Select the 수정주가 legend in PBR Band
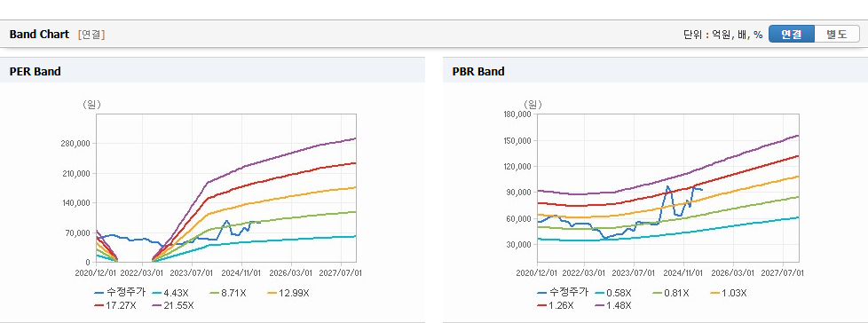 coord(563,293)
